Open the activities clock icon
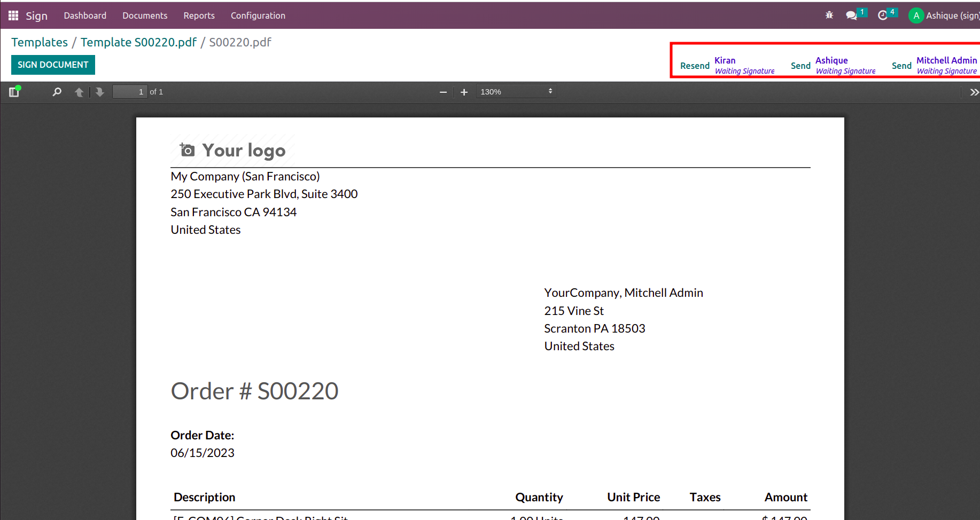 (883, 15)
